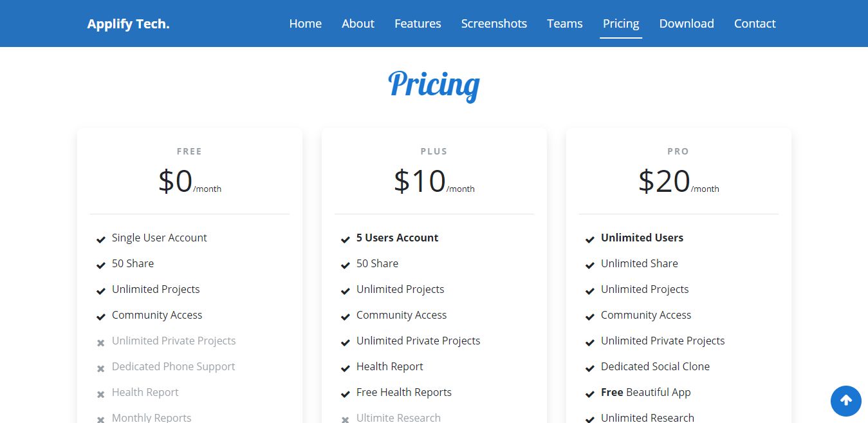Select Teams in the navigation bar
This screenshot has height=423, width=868.
564,23
